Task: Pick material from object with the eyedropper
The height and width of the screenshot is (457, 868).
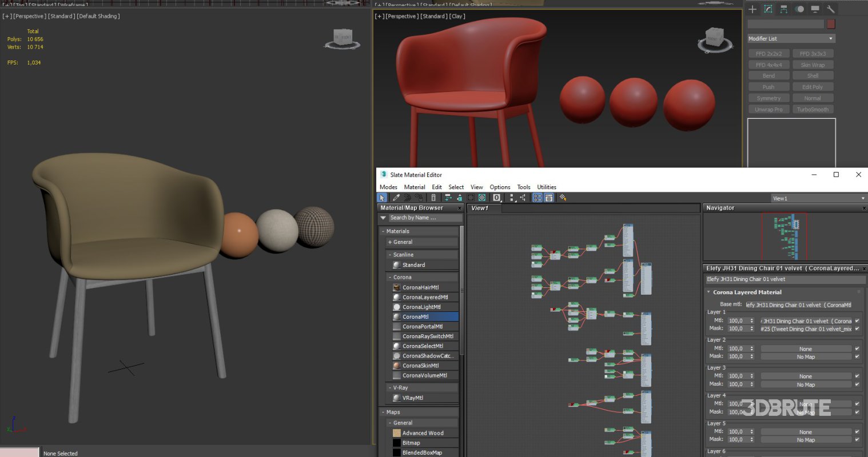Action: (395, 197)
